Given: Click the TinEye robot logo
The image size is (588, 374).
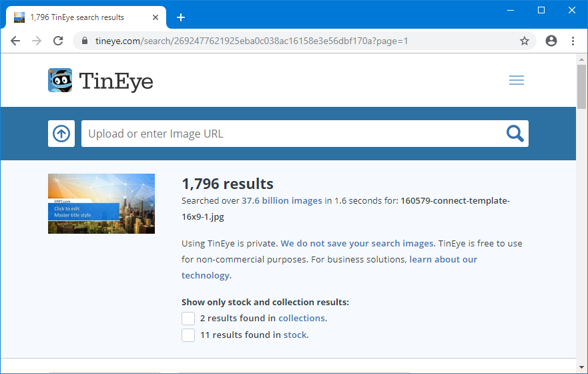Looking at the screenshot, I should (60, 80).
